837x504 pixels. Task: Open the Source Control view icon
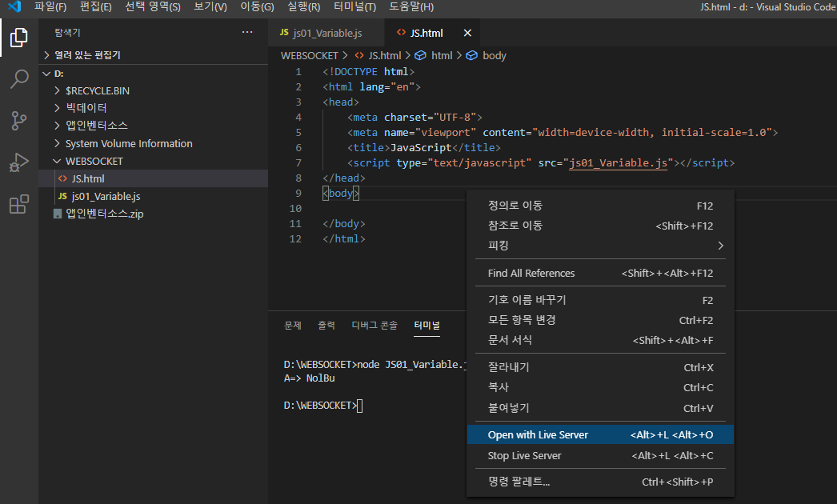click(19, 121)
